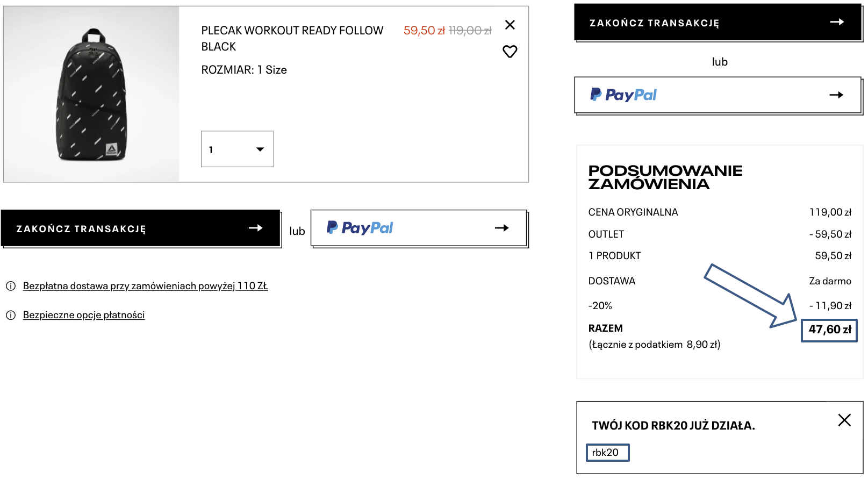Click the 47,60 zł total amount
This screenshot has height=479, width=868.
tap(829, 330)
